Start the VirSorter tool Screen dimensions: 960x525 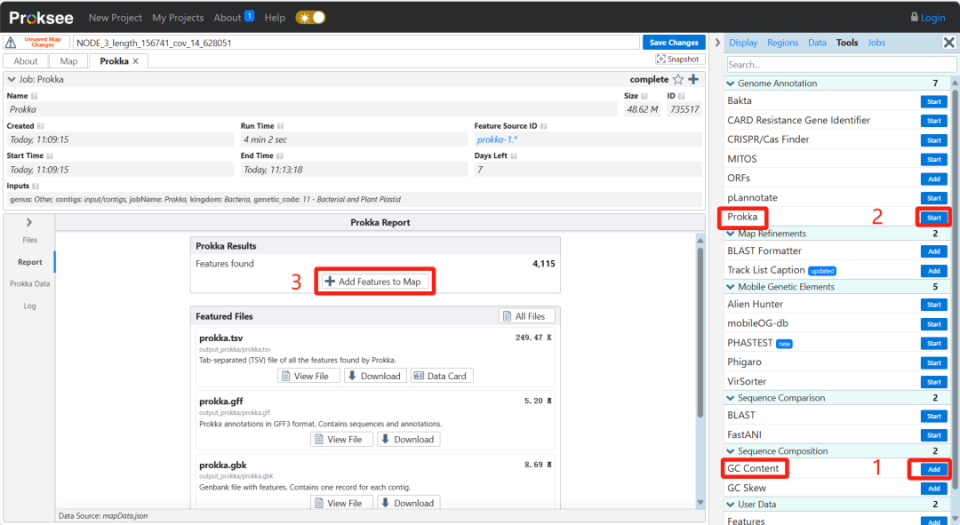coord(934,382)
